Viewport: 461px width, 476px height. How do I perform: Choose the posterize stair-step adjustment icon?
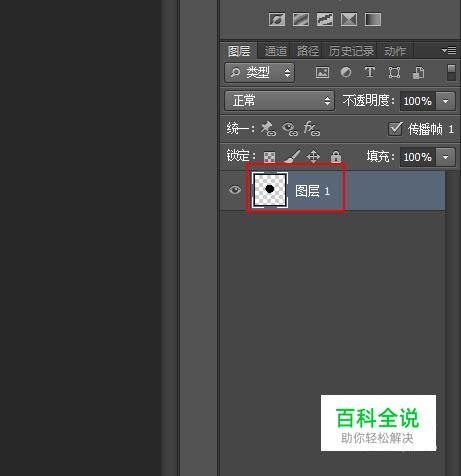click(x=325, y=19)
